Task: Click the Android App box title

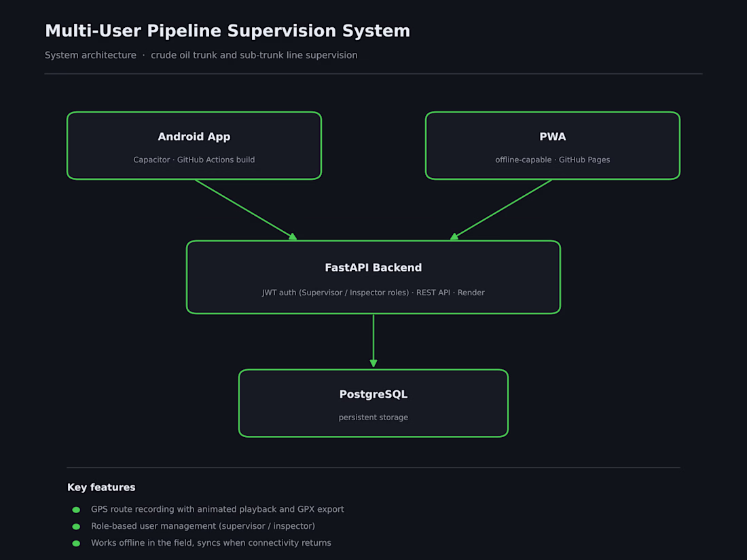Action: pyautogui.click(x=194, y=136)
